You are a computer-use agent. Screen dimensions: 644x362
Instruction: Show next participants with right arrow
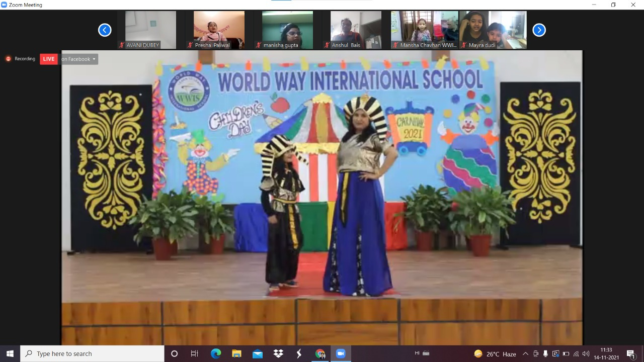coord(539,30)
